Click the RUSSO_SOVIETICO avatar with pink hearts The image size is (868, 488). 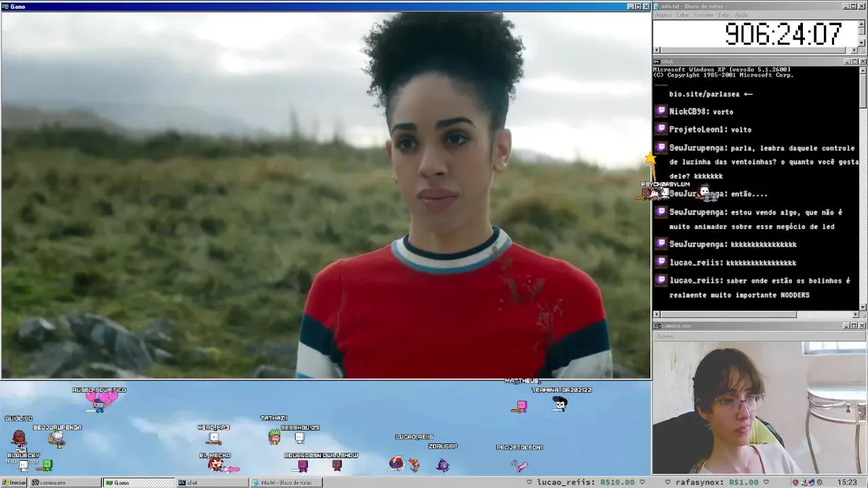coord(101,401)
